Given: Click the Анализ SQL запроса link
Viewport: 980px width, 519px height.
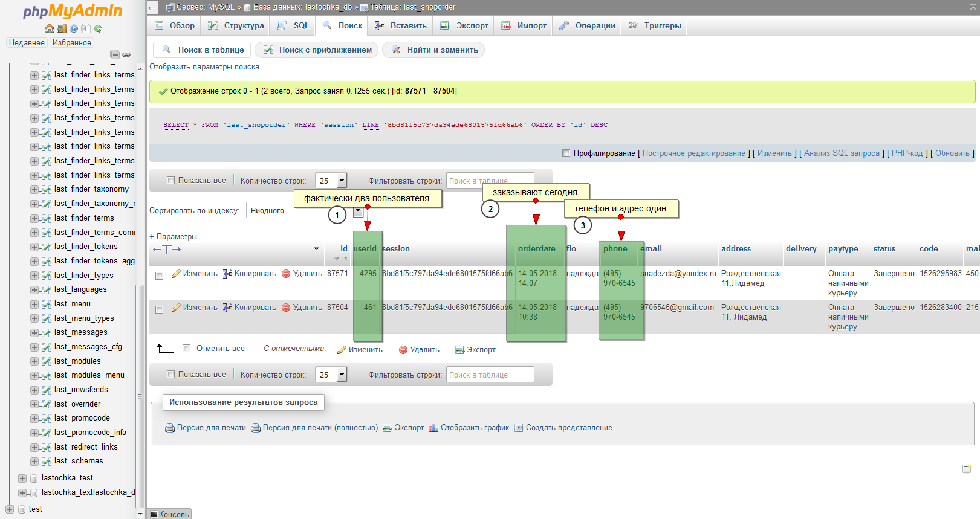Looking at the screenshot, I should (841, 153).
